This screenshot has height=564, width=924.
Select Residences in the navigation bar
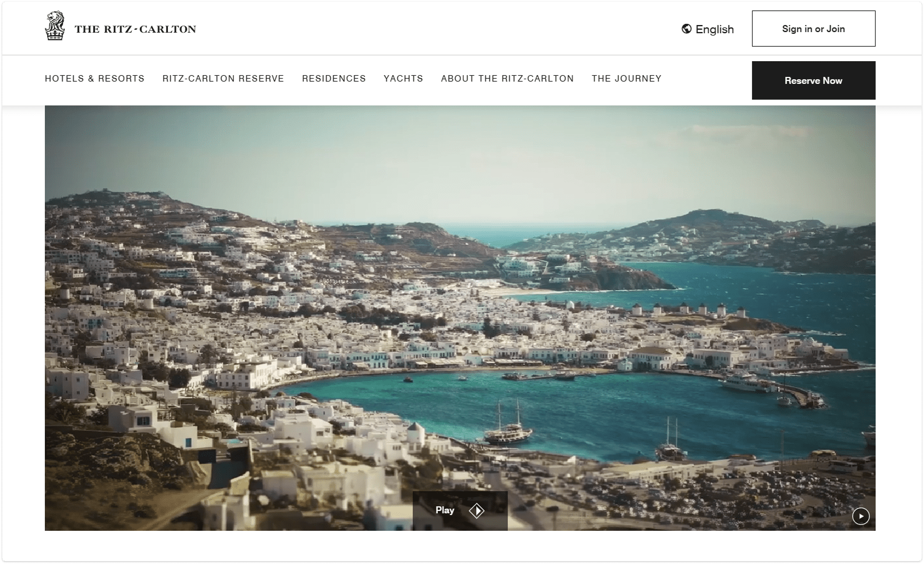(334, 79)
